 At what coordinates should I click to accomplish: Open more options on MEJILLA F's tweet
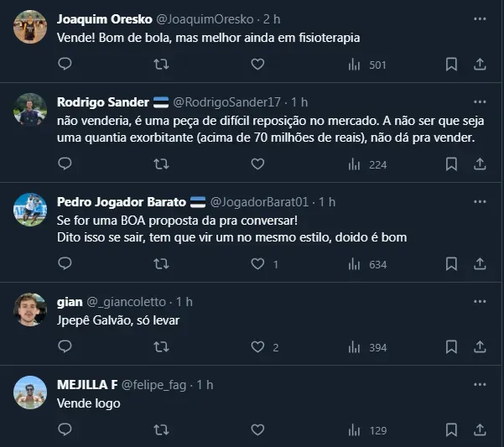pyautogui.click(x=479, y=384)
